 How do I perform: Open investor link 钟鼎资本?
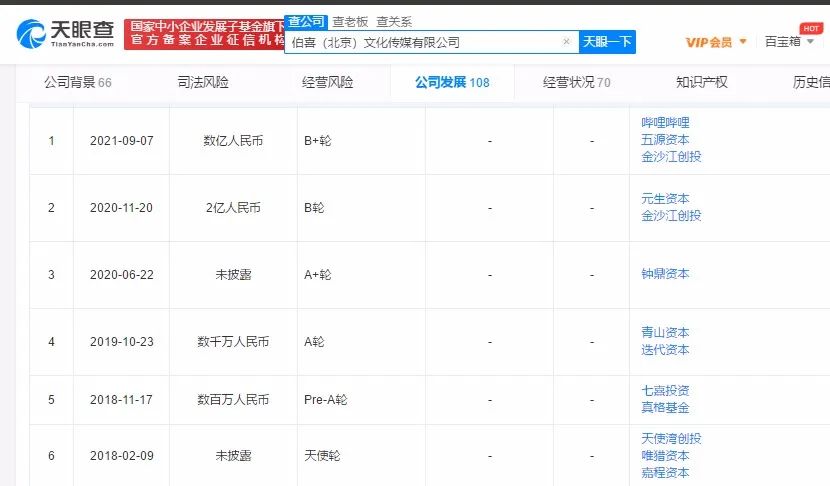point(665,274)
